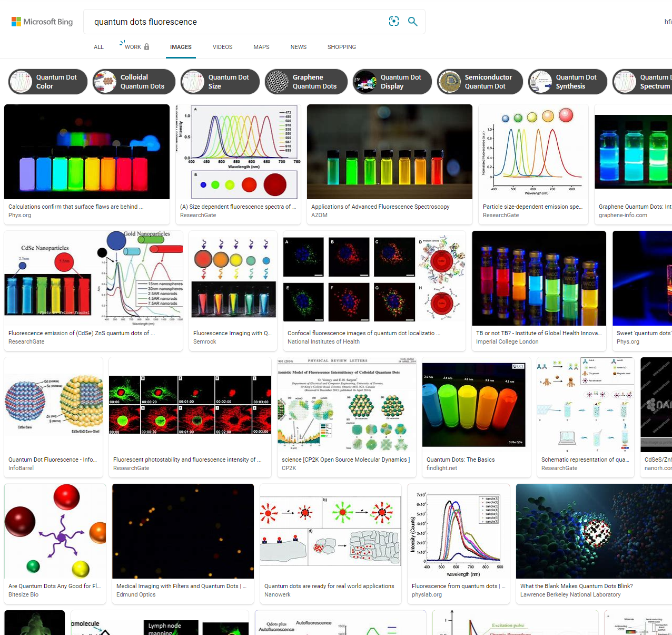Switch to the ALL tab

(x=98, y=47)
